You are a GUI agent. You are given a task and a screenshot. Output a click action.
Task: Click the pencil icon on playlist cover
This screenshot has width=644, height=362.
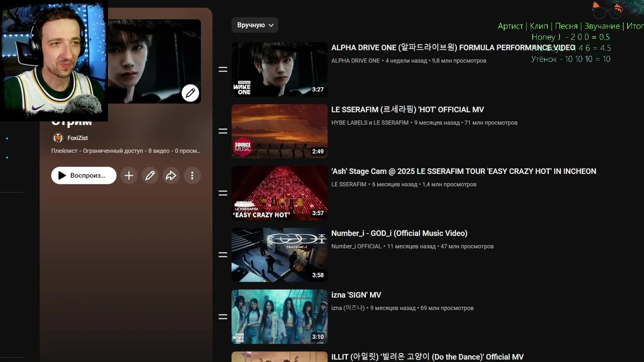[x=190, y=93]
